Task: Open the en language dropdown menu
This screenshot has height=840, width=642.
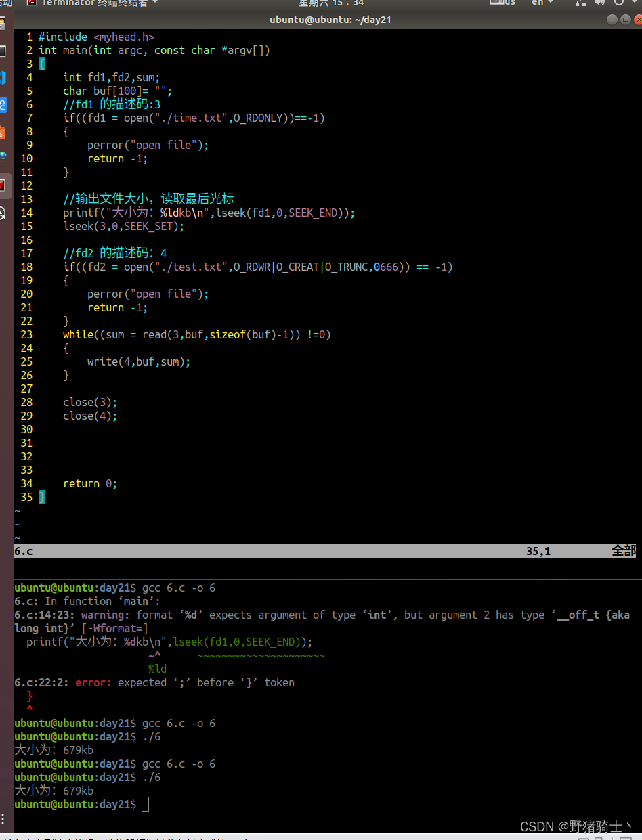Action: click(x=540, y=4)
